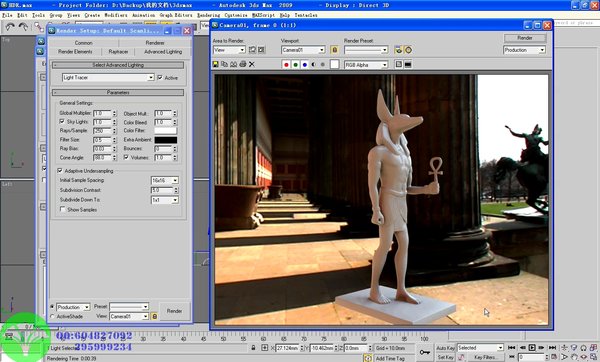Click the Undo arrow in main toolbar
Screen dimensions: 600x362
tap(10, 26)
